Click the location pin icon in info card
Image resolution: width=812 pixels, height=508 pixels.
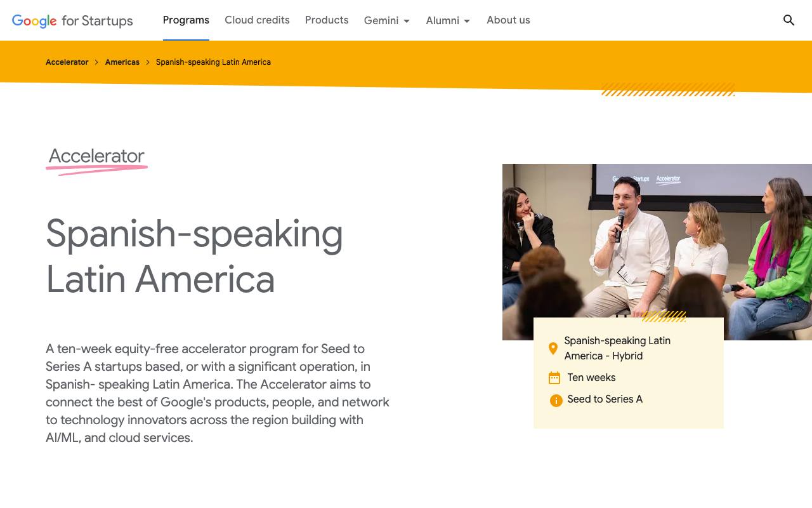click(x=553, y=349)
